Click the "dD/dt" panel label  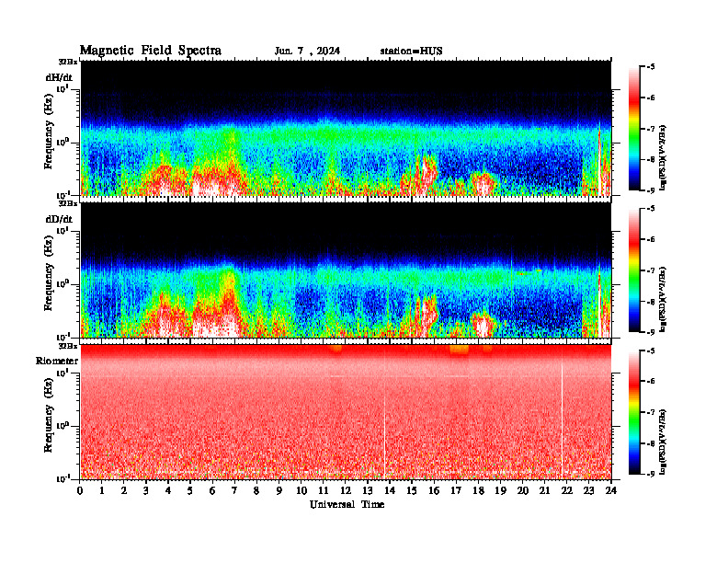[x=59, y=219]
